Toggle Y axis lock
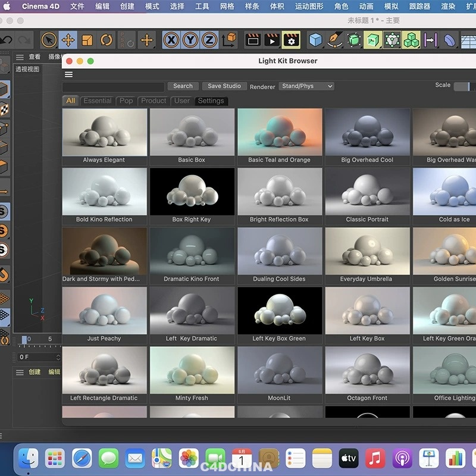The height and width of the screenshot is (476, 476). 190,40
